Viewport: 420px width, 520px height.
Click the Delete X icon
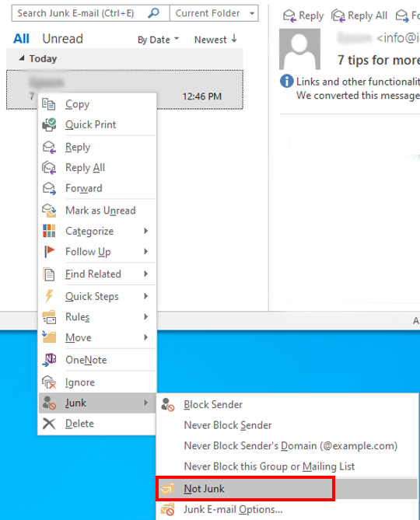(x=49, y=424)
